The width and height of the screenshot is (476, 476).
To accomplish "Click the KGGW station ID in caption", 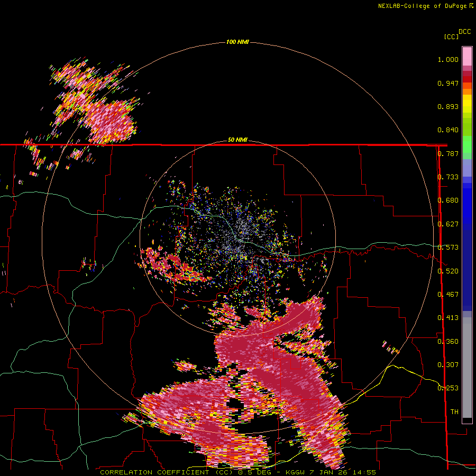I will click(x=296, y=472).
